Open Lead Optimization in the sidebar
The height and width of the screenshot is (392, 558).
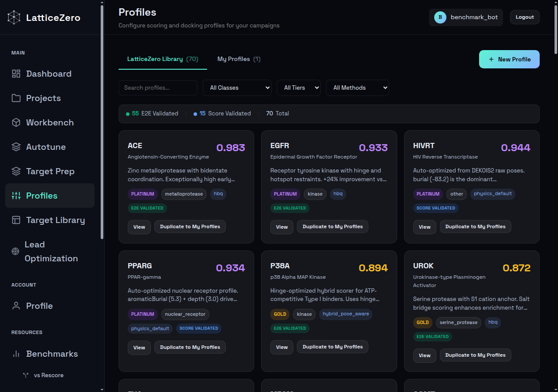tap(50, 251)
